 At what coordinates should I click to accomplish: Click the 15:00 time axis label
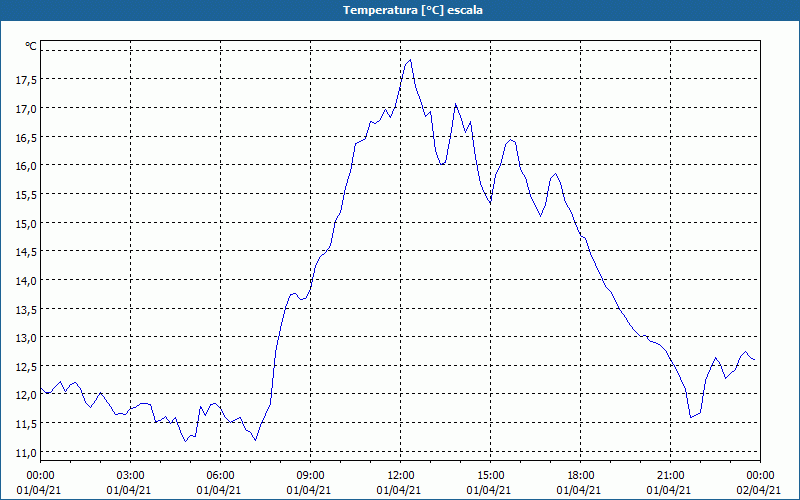[490, 476]
